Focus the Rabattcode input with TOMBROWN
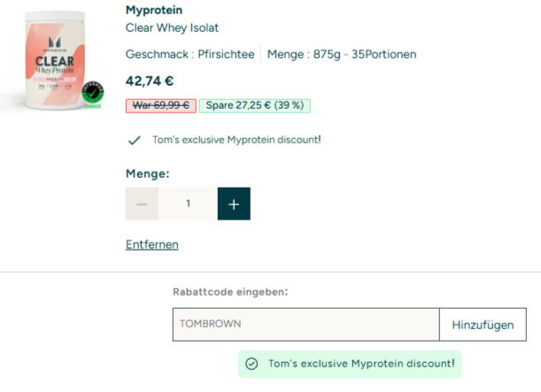Image resolution: width=541 pixels, height=392 pixels. pyautogui.click(x=305, y=325)
